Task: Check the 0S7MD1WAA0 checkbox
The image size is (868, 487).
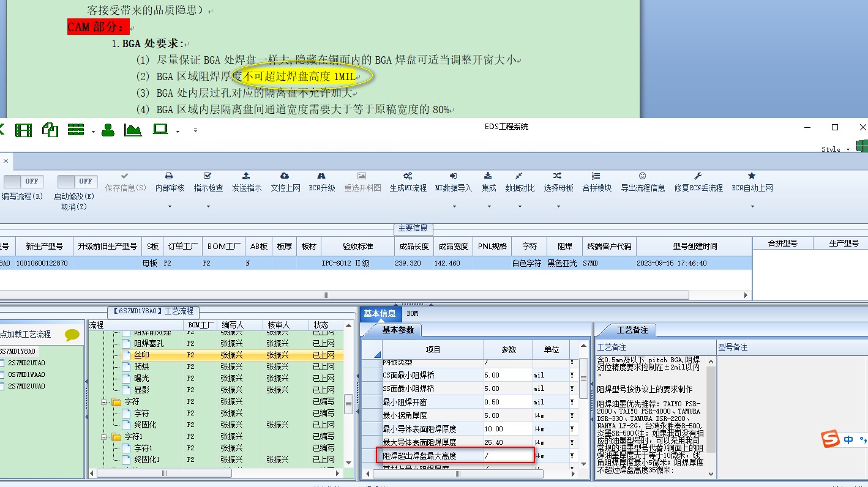Action: pos(2,374)
